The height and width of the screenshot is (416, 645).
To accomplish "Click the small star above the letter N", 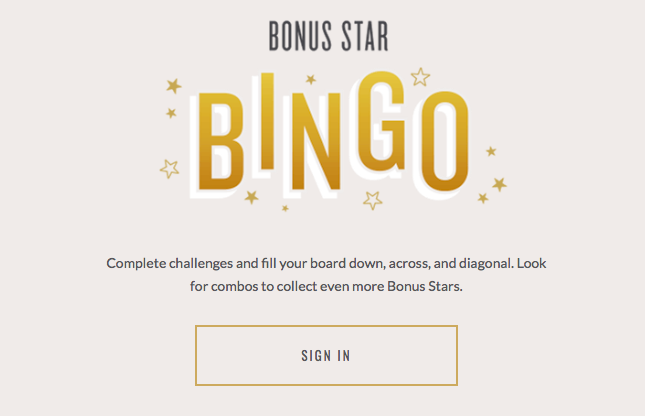I will [311, 79].
